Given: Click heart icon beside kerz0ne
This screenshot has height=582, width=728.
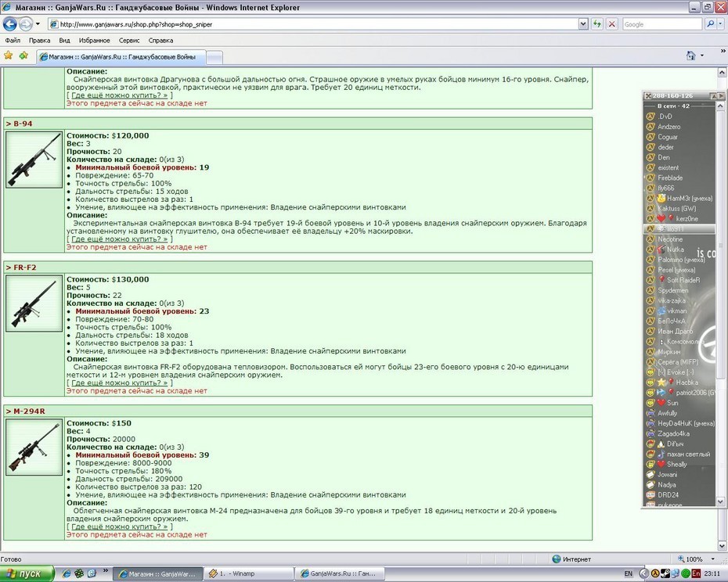Looking at the screenshot, I should (661, 218).
